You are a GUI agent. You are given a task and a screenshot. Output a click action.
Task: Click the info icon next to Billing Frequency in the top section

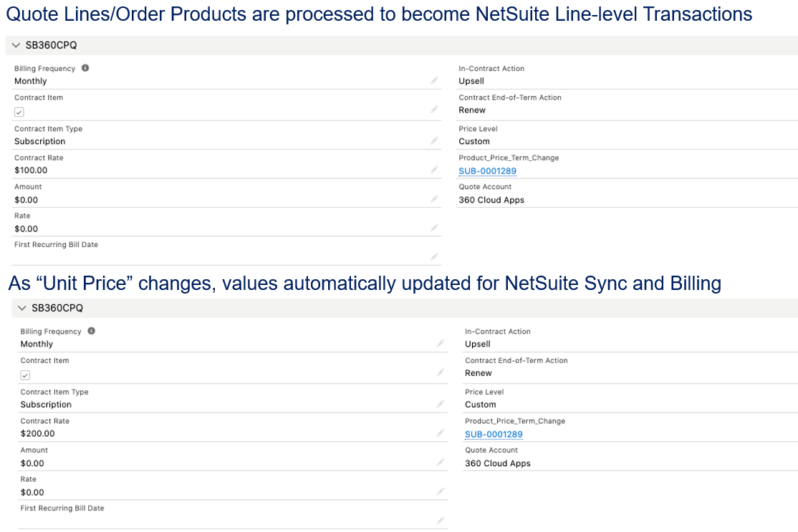pyautogui.click(x=85, y=68)
